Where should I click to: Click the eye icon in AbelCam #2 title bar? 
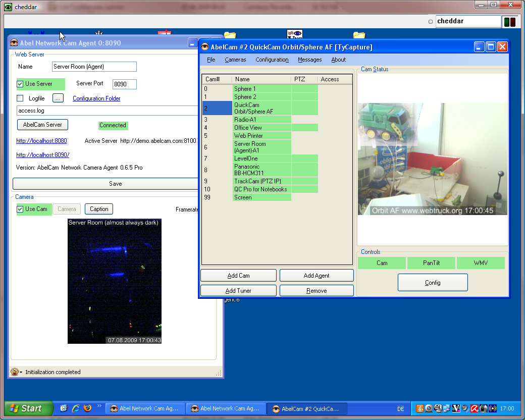click(x=205, y=47)
